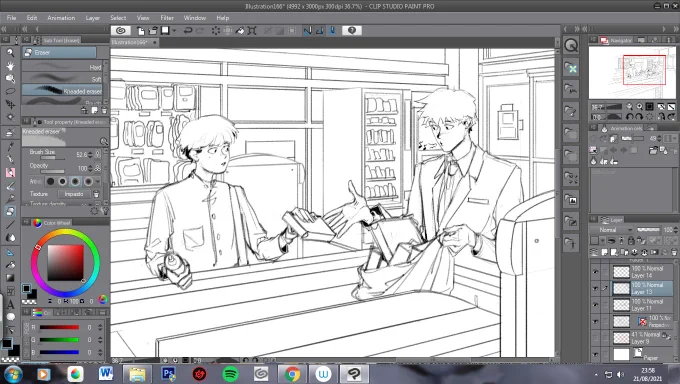Select the pink-highlighted Brush tool

click(x=10, y=172)
